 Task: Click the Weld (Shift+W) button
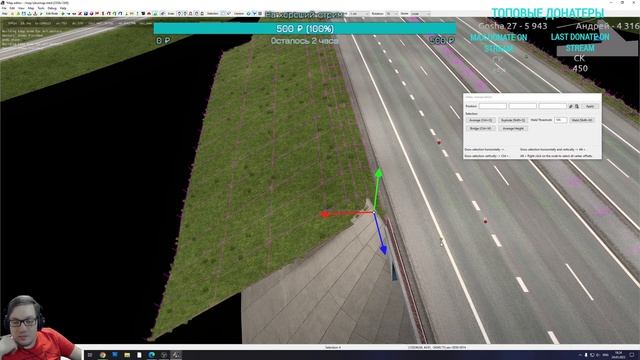point(582,120)
